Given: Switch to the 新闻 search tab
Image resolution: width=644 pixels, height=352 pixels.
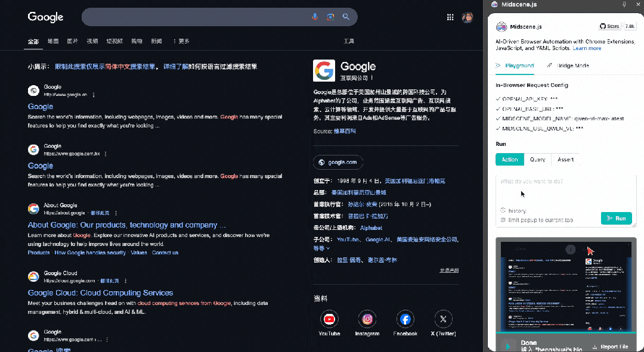Looking at the screenshot, I should (156, 41).
